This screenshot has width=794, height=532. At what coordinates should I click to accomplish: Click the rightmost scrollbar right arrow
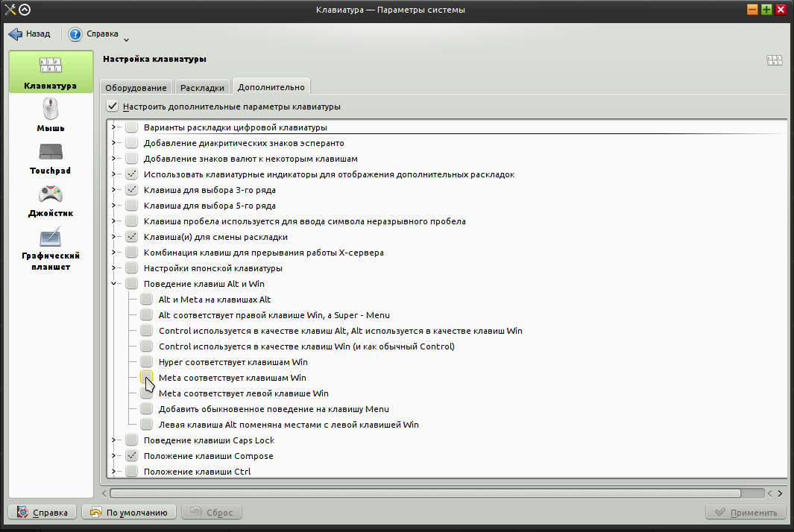780,493
